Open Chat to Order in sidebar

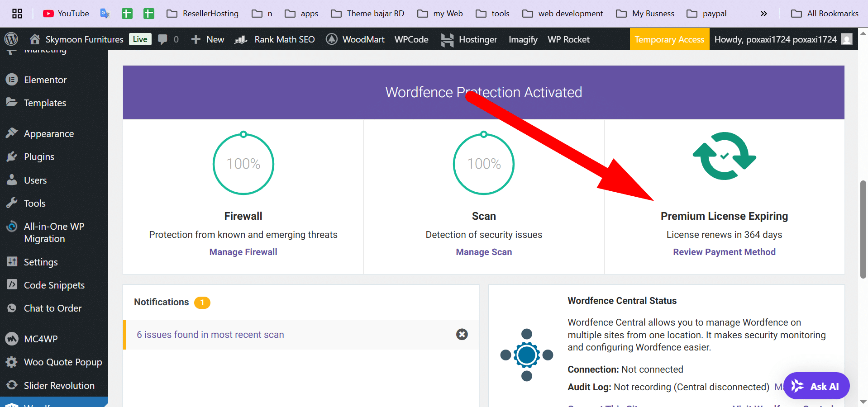(54, 308)
